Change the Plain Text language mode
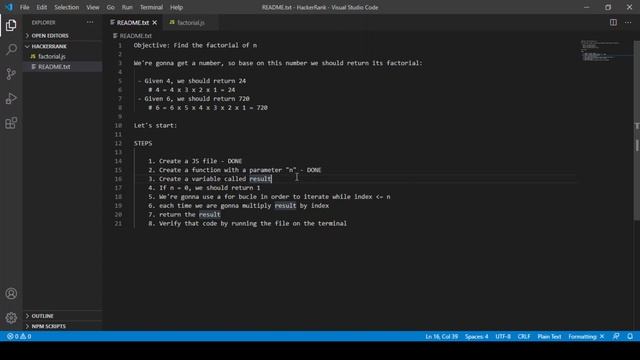 coord(549,336)
